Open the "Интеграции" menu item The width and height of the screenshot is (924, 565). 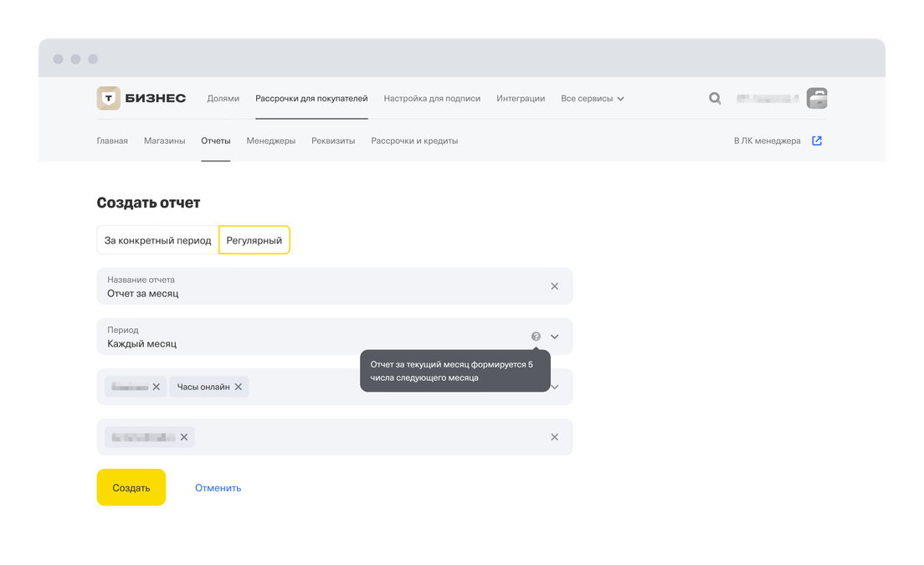click(x=521, y=98)
